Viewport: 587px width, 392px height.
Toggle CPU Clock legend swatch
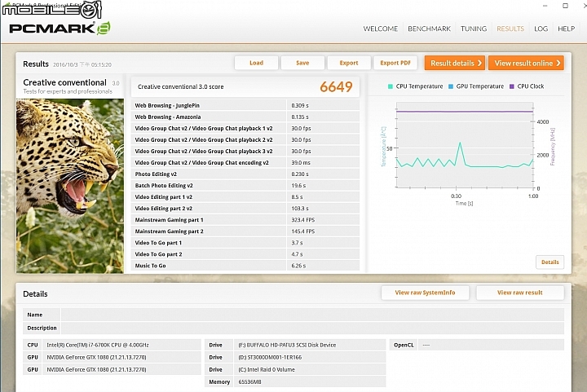pyautogui.click(x=512, y=86)
